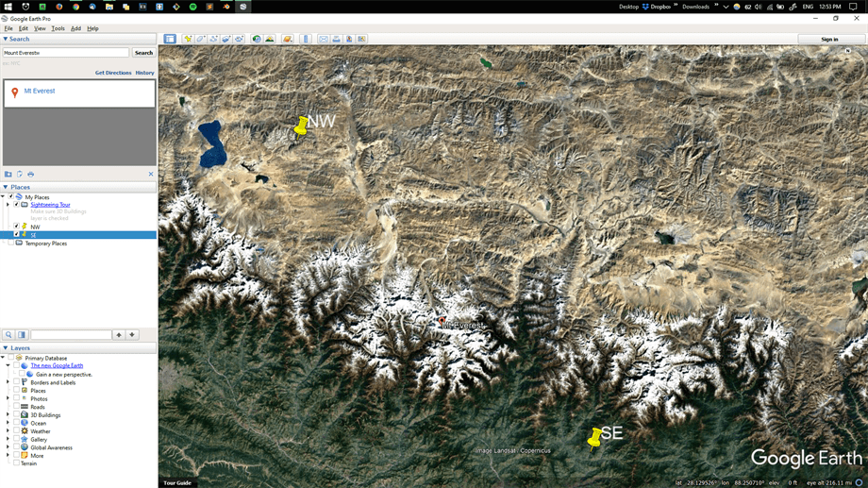The height and width of the screenshot is (488, 868).
Task: Click the move-up arrow in Places panel
Action: 119,334
